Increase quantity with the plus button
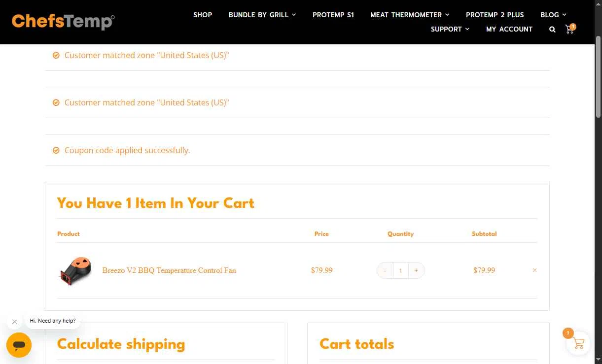The image size is (602, 364). 416,270
